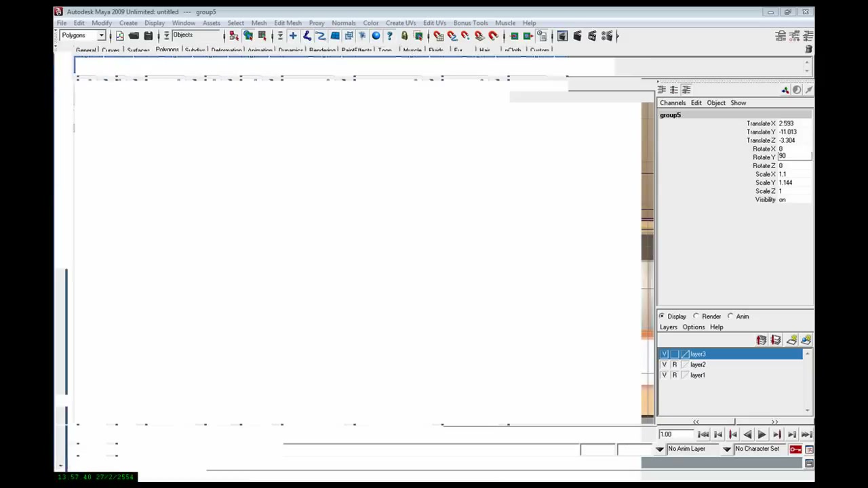Go to start of playback range
The image size is (868, 488).
(703, 434)
